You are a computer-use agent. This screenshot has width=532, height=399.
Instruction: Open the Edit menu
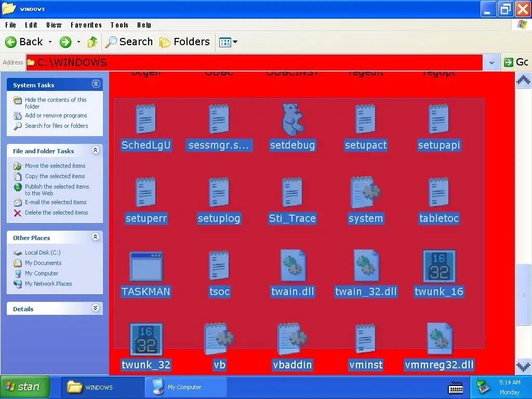tap(31, 25)
